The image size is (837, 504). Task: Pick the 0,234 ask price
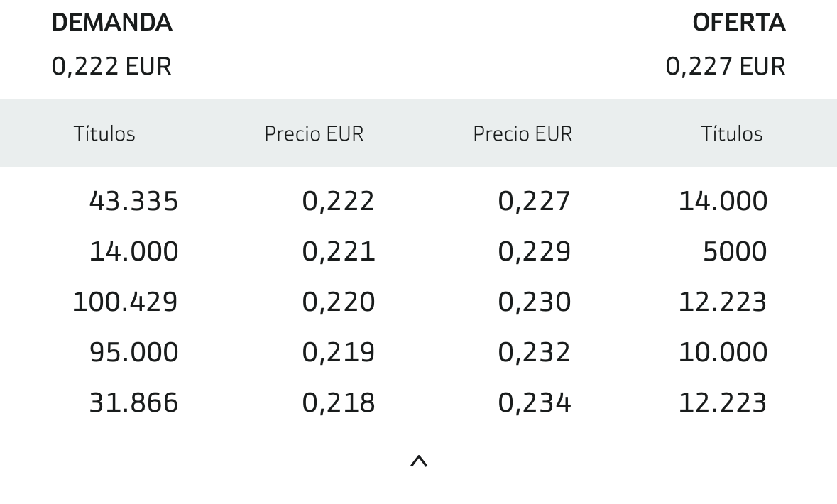click(x=535, y=402)
